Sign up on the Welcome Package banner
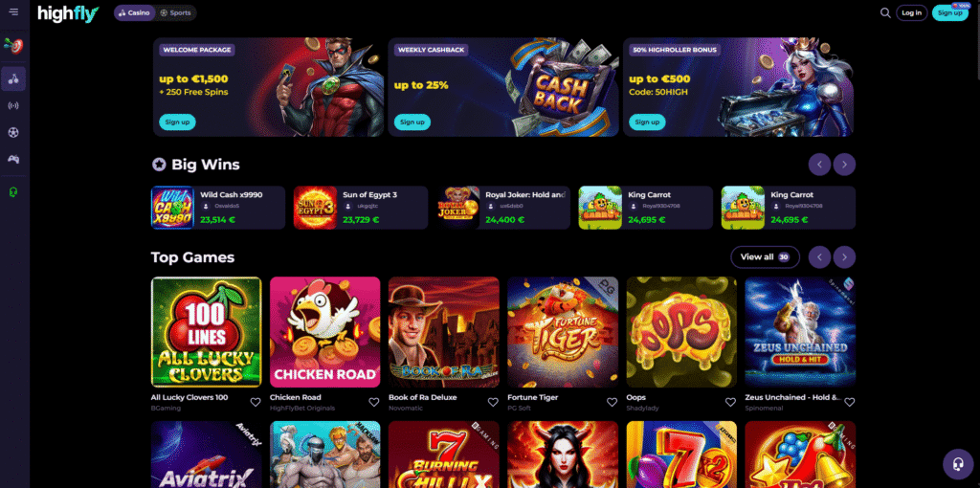Viewport: 980px width, 488px height. [177, 122]
